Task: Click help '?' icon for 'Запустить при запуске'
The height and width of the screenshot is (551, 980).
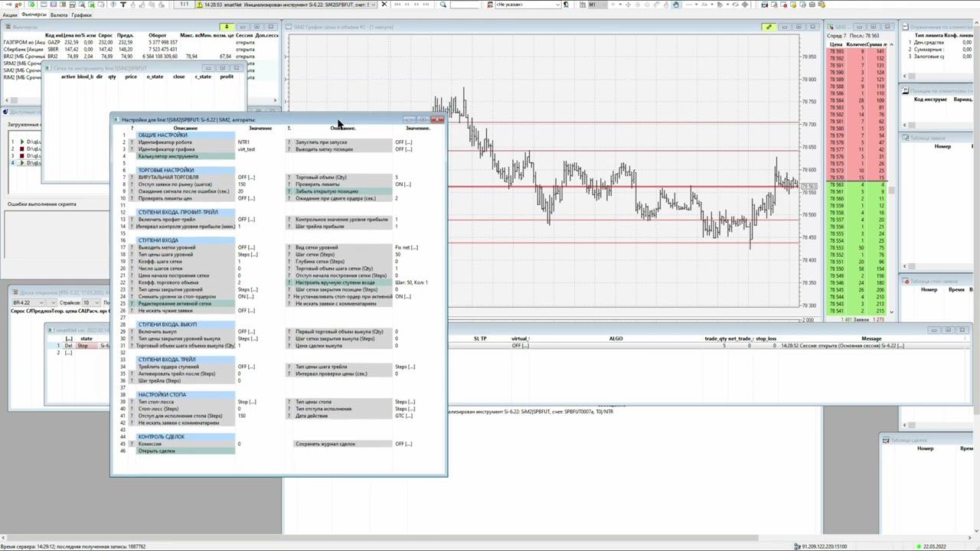Action: pos(289,142)
